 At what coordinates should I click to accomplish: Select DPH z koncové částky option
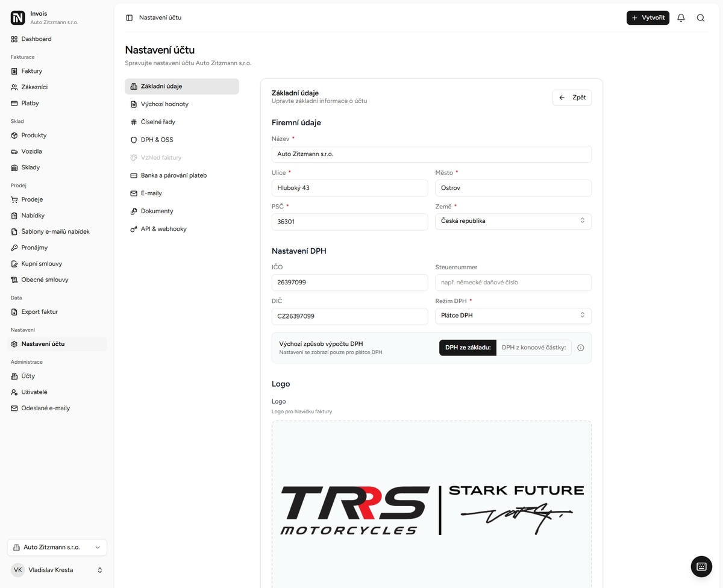click(x=534, y=348)
